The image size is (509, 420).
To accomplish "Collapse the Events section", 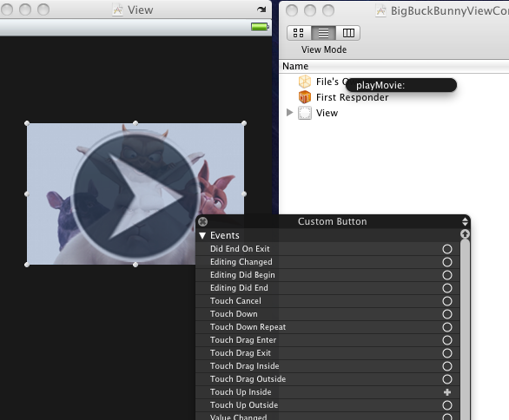I will click(202, 236).
